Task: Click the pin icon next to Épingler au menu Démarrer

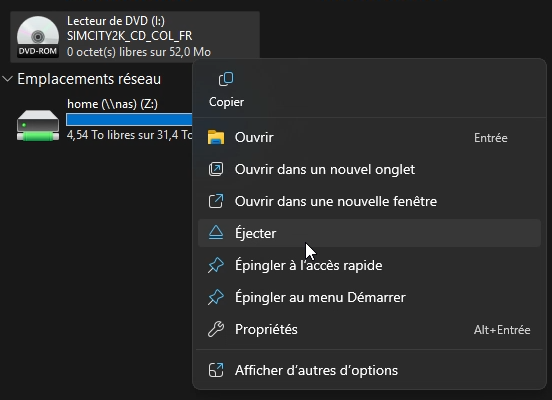Action: (x=216, y=297)
